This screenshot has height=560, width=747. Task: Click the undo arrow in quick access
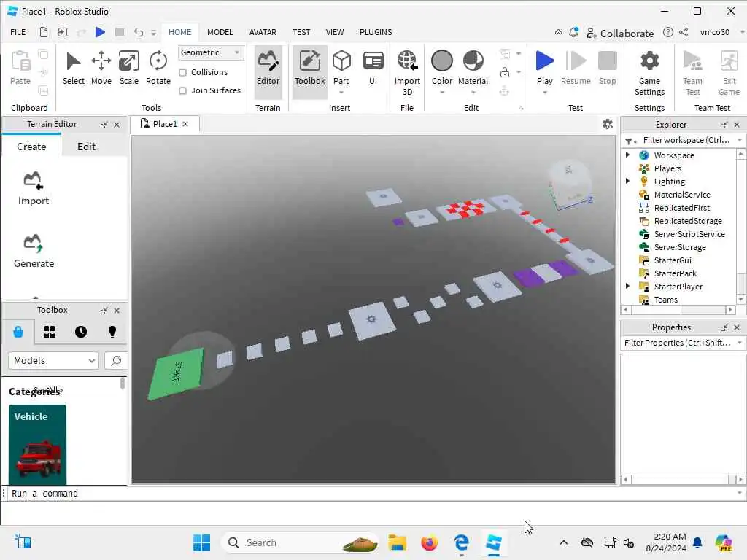[x=138, y=32]
